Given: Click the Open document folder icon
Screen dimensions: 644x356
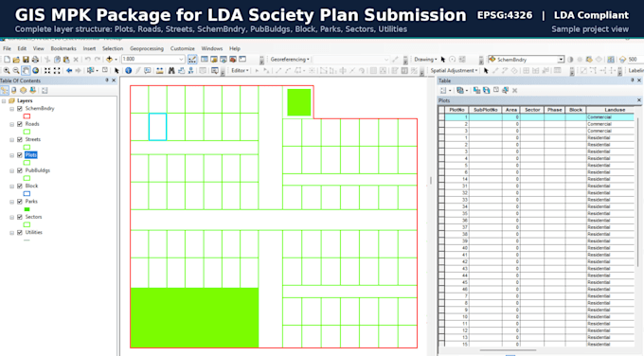Looking at the screenshot, I should (x=16, y=60).
